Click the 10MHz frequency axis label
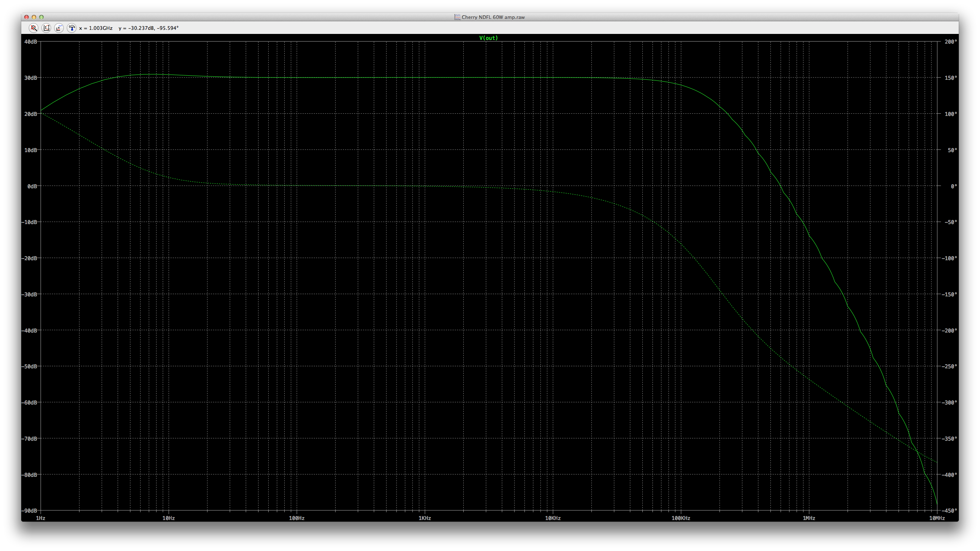980x551 pixels. point(937,518)
